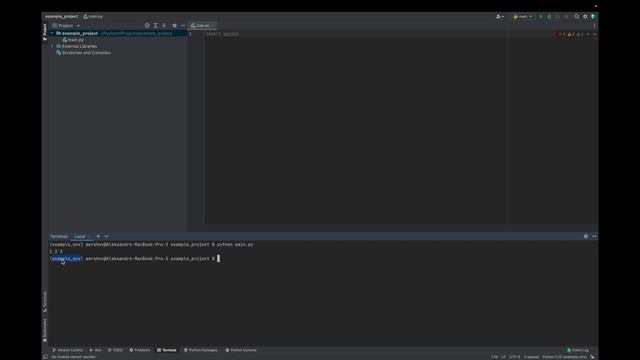Viewport: 640px width, 360px height.
Task: Click the Run with Coverage icon
Action: tap(558, 17)
